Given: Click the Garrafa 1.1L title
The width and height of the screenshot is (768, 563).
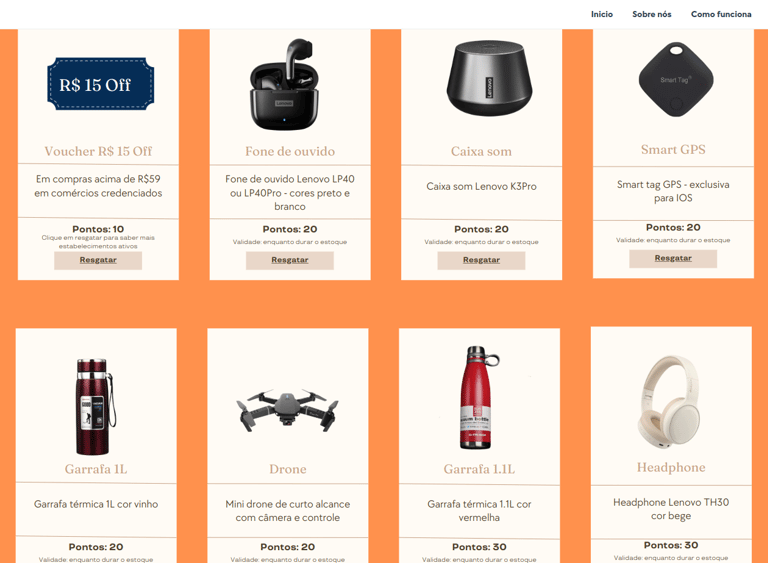Looking at the screenshot, I should tap(479, 469).
